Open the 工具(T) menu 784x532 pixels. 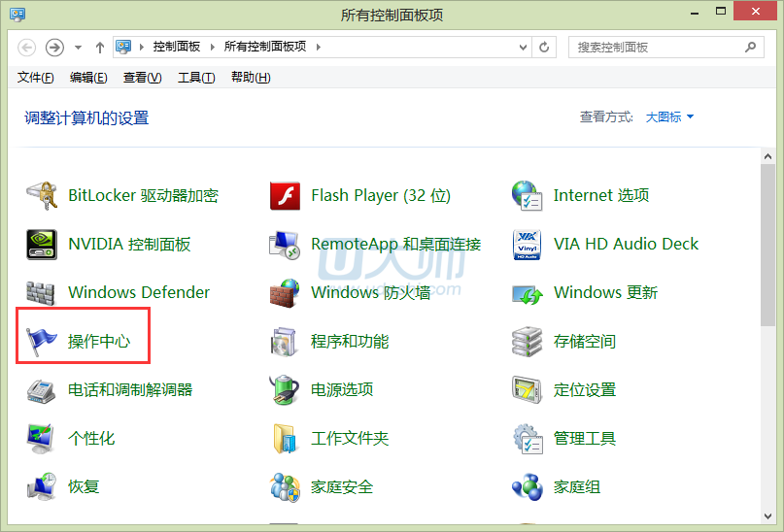pos(196,78)
